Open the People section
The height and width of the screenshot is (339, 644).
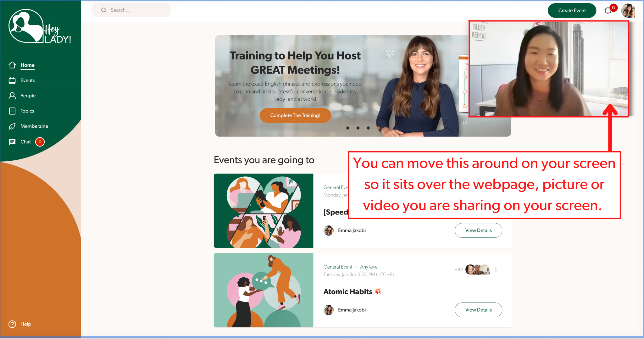coord(12,96)
